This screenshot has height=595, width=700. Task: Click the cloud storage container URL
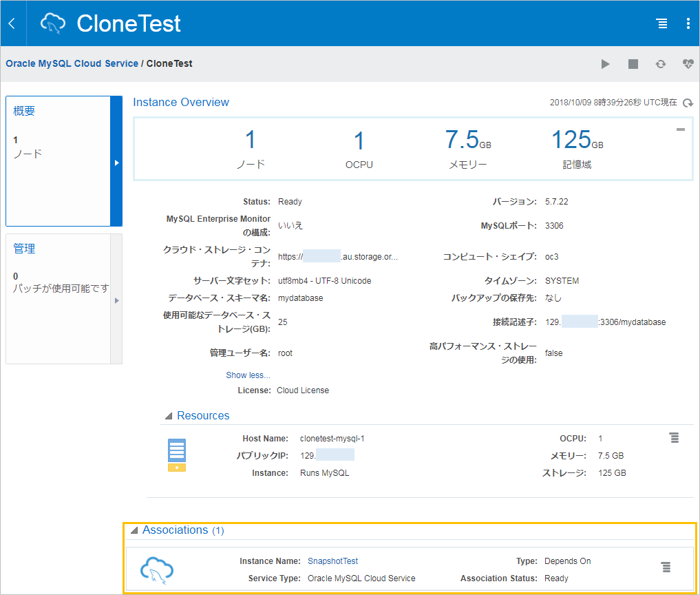pyautogui.click(x=337, y=256)
